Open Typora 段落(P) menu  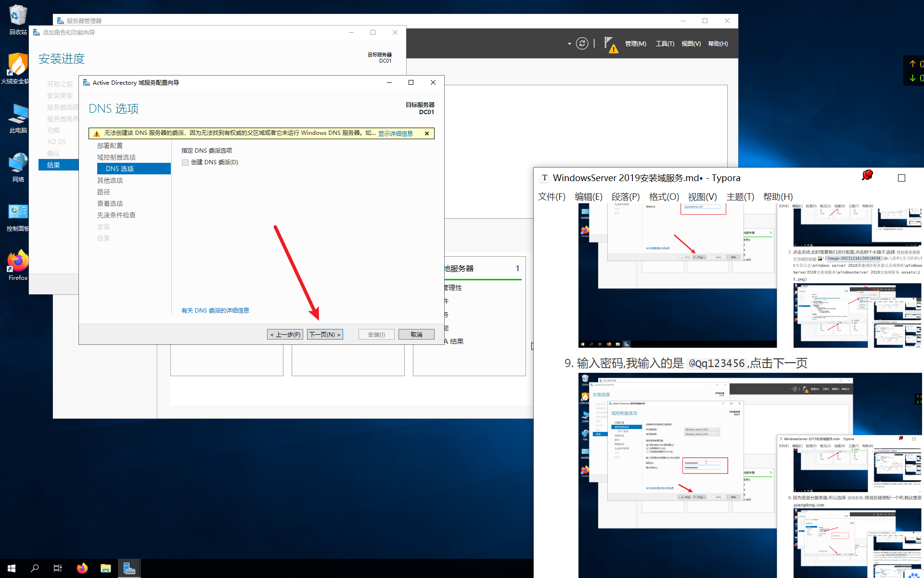625,197
